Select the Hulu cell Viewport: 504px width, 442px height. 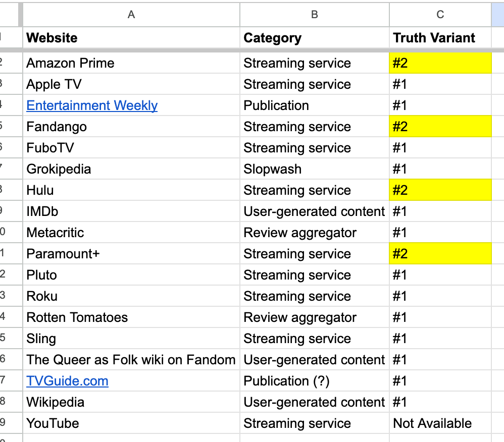[131, 190]
